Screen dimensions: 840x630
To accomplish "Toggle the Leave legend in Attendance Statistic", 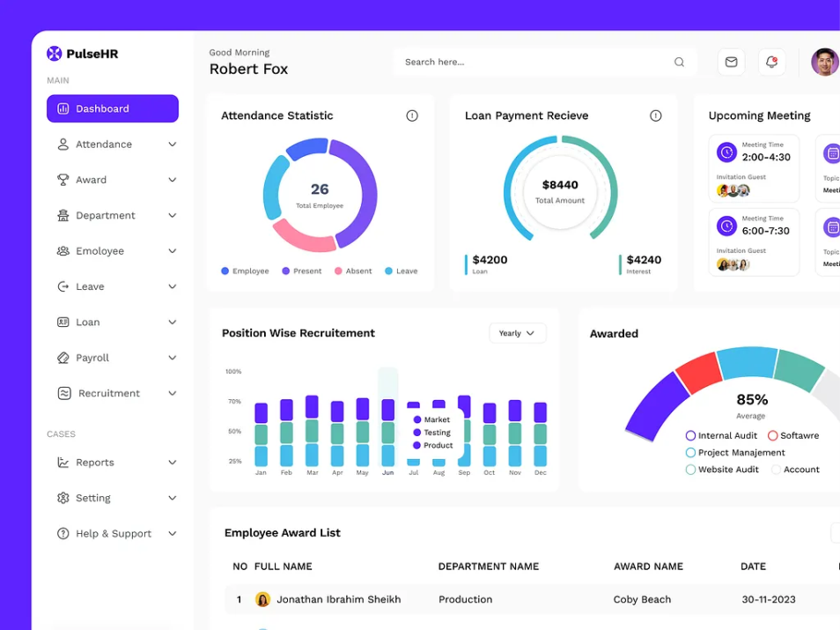I will tap(402, 271).
